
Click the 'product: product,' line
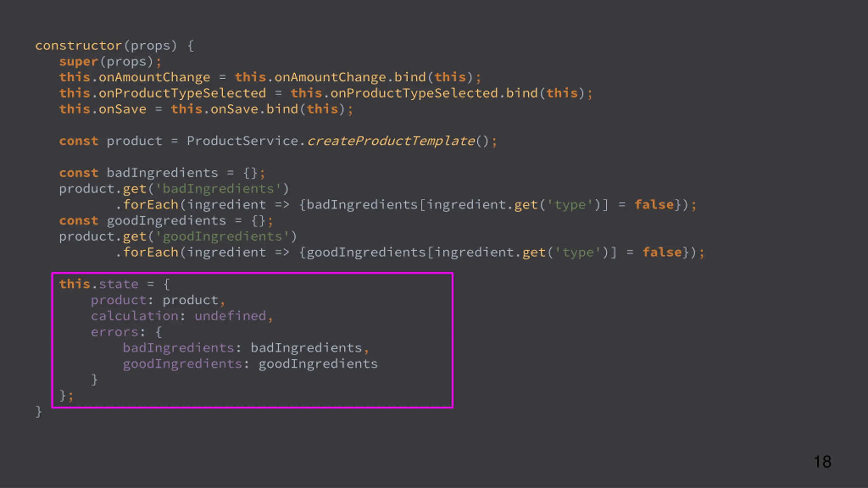pos(158,300)
